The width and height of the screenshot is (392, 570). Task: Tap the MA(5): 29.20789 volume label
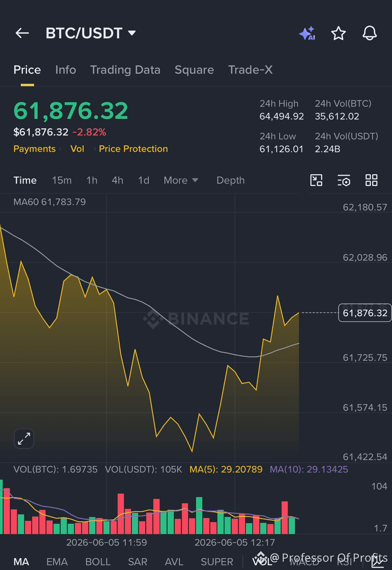point(226,470)
